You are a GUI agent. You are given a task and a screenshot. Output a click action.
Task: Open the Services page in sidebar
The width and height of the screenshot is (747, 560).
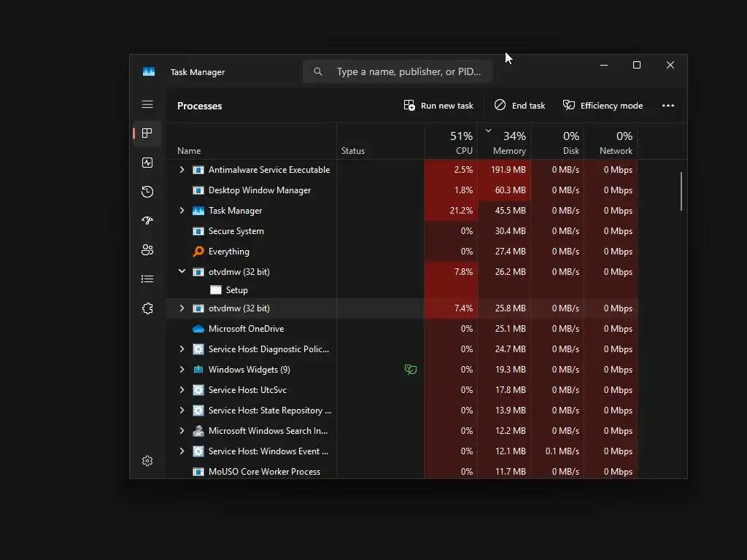point(147,308)
